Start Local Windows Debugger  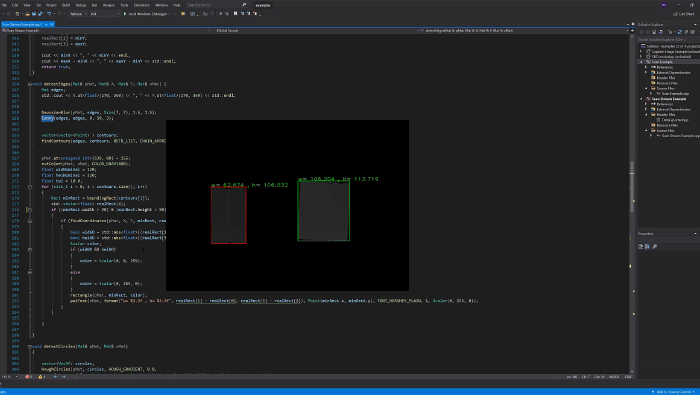[x=147, y=14]
